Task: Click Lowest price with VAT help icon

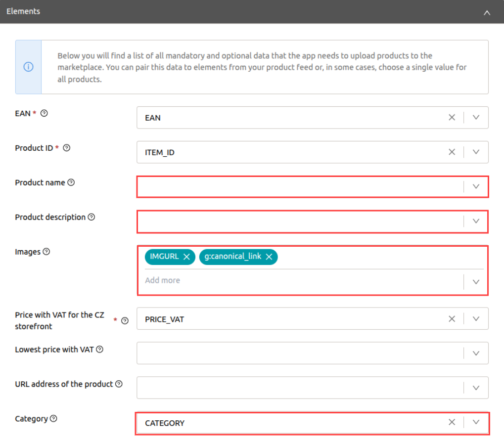Action: pos(100,350)
